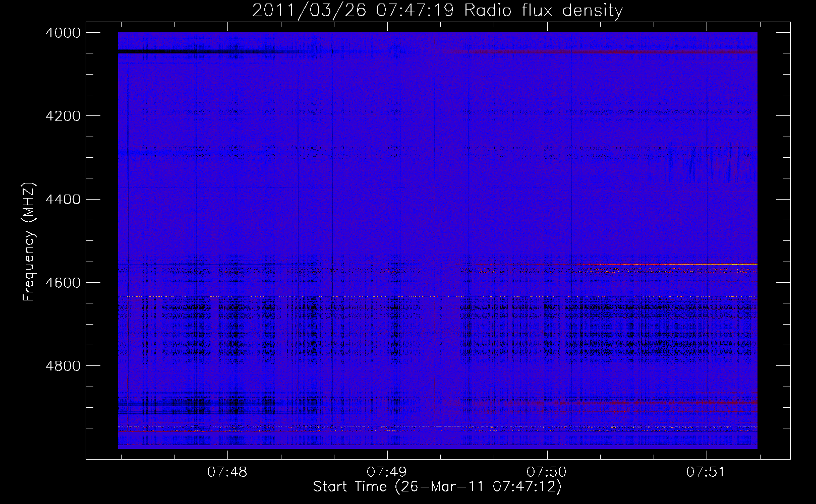
Task: Click the 07:48 time tick label
Action: point(227,472)
